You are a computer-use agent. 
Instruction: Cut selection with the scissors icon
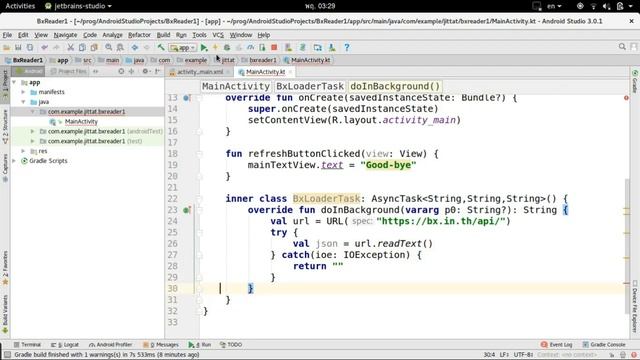[x=71, y=48]
